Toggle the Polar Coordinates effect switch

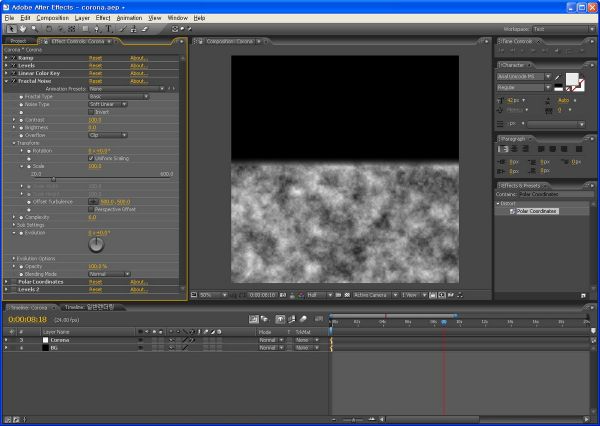pyautogui.click(x=14, y=282)
